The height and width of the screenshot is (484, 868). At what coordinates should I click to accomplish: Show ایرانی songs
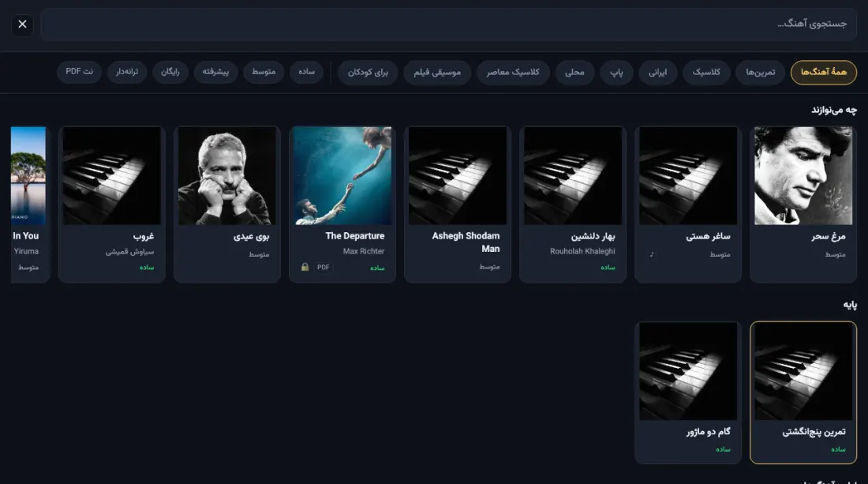(657, 73)
